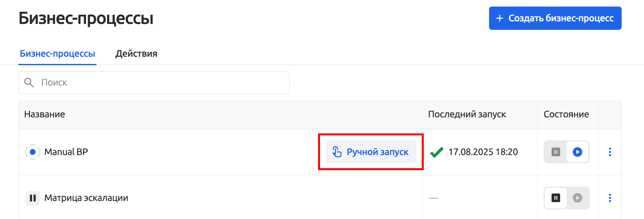
Task: Activate play state for Manual BP
Action: [577, 152]
